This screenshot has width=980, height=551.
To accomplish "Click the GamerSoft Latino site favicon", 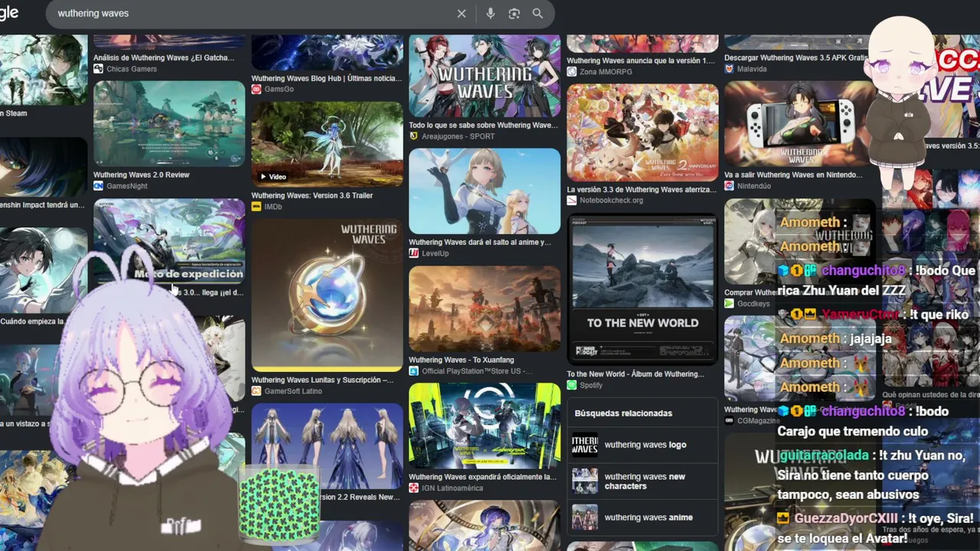I will pyautogui.click(x=256, y=391).
